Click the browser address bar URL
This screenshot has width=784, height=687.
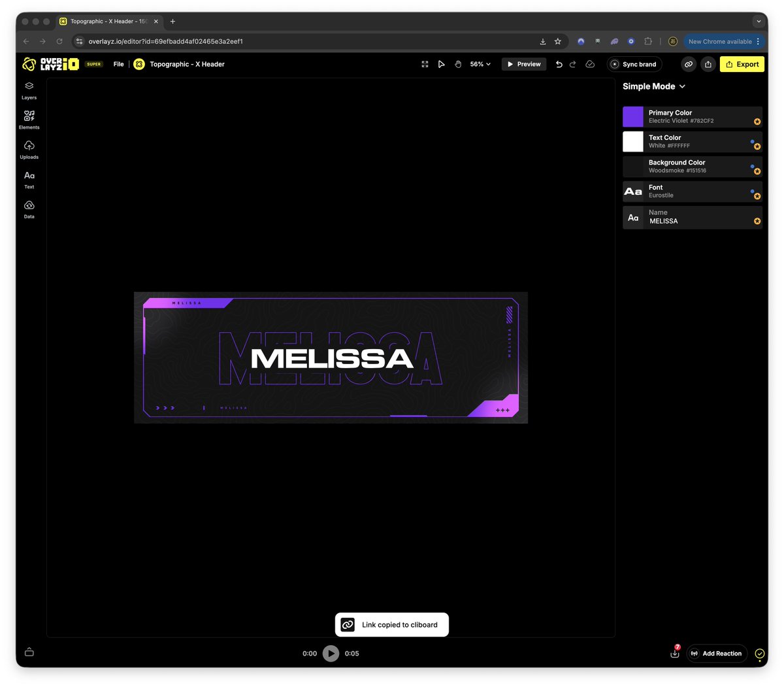(166, 41)
